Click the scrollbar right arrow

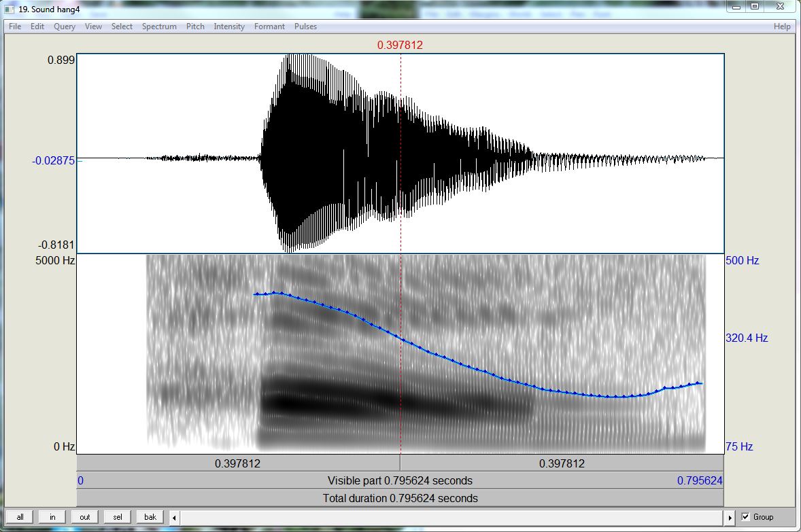pos(730,518)
